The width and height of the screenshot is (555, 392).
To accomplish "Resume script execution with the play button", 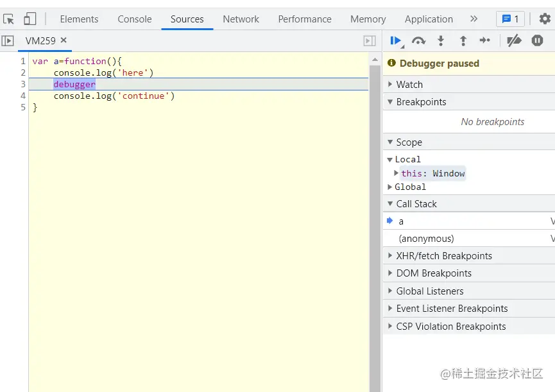I will coord(395,41).
